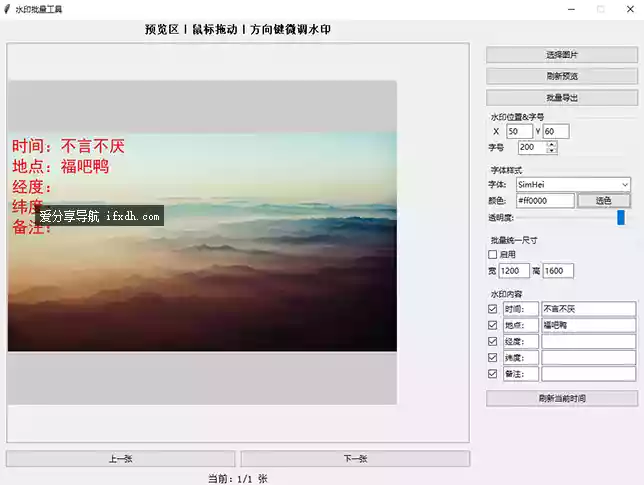Click the 备注: label field

coord(521,374)
